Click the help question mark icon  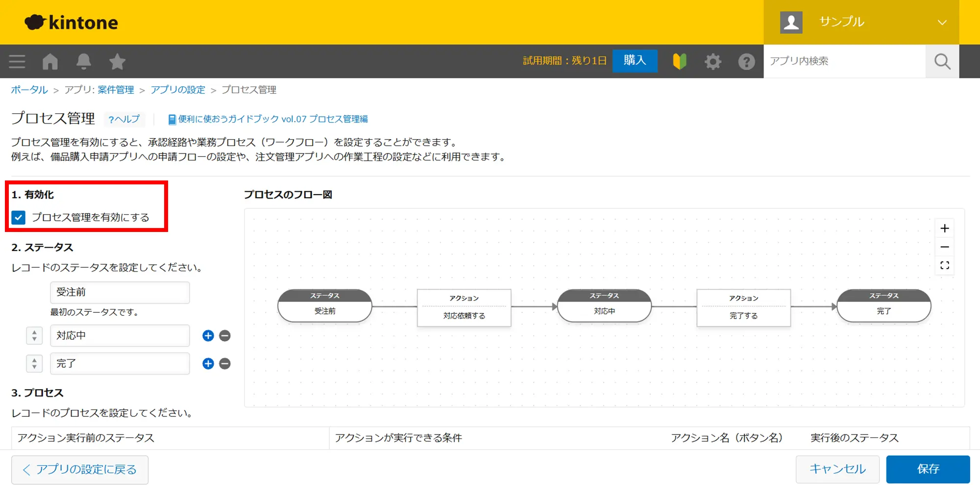746,62
